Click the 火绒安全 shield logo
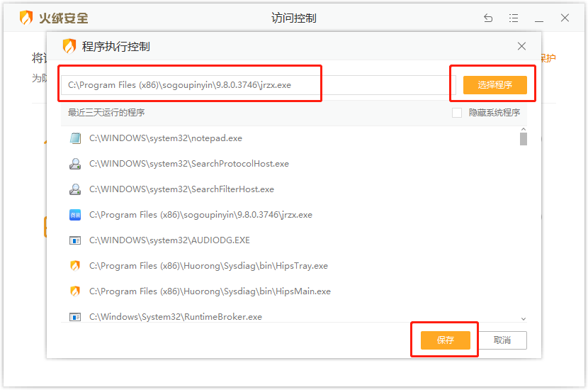This screenshot has width=588, height=390. 26,18
